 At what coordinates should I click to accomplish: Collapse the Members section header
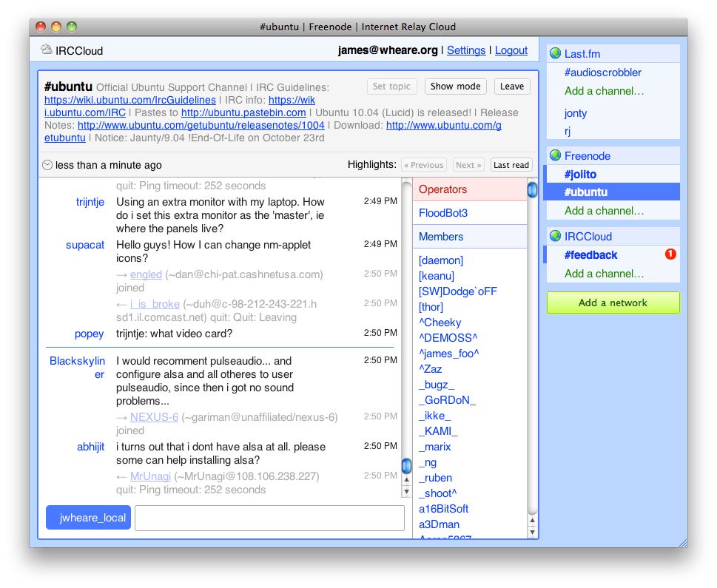tap(442, 236)
